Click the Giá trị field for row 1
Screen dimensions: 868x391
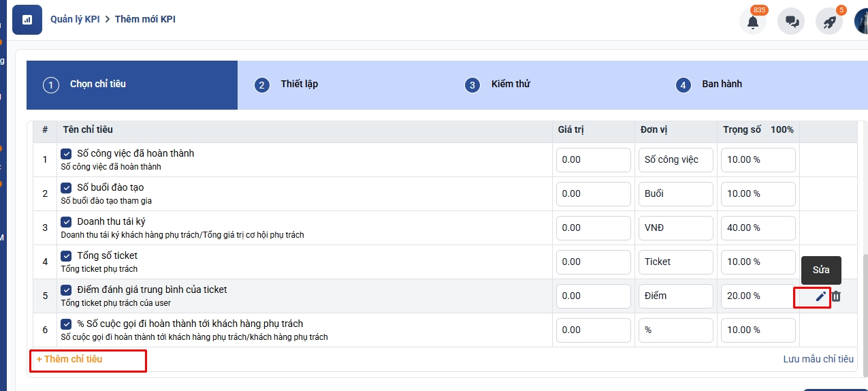pyautogui.click(x=593, y=160)
